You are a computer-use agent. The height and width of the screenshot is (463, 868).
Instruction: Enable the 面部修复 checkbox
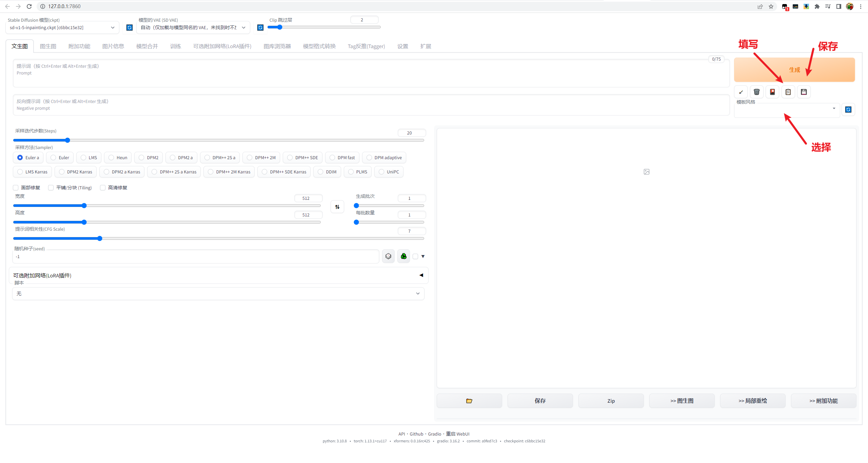[x=16, y=188]
